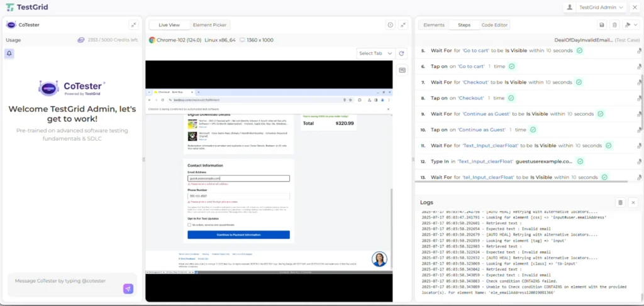644x306 pixels.
Task: Click the timer icon in Live View header
Action: pos(391,25)
